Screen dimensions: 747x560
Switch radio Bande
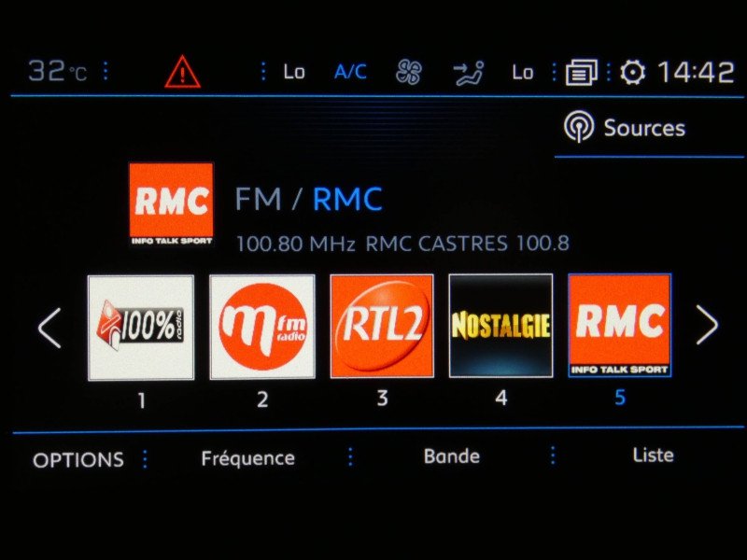[452, 456]
